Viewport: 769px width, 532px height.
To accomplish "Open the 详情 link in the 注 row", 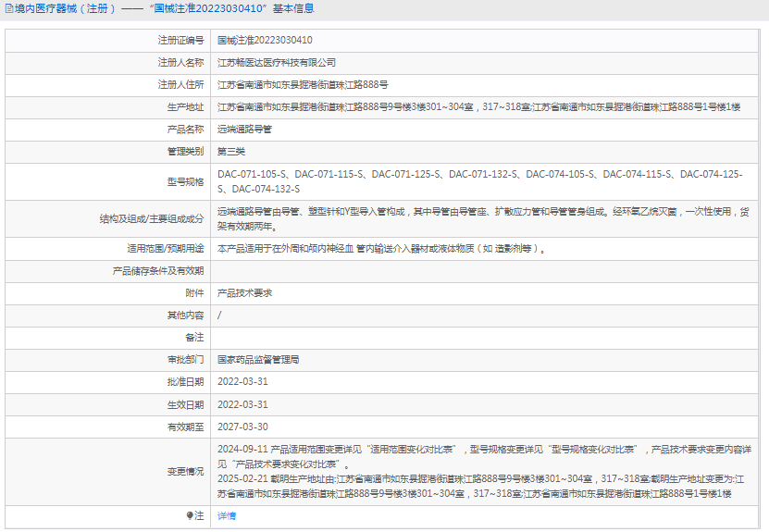I will point(227,516).
